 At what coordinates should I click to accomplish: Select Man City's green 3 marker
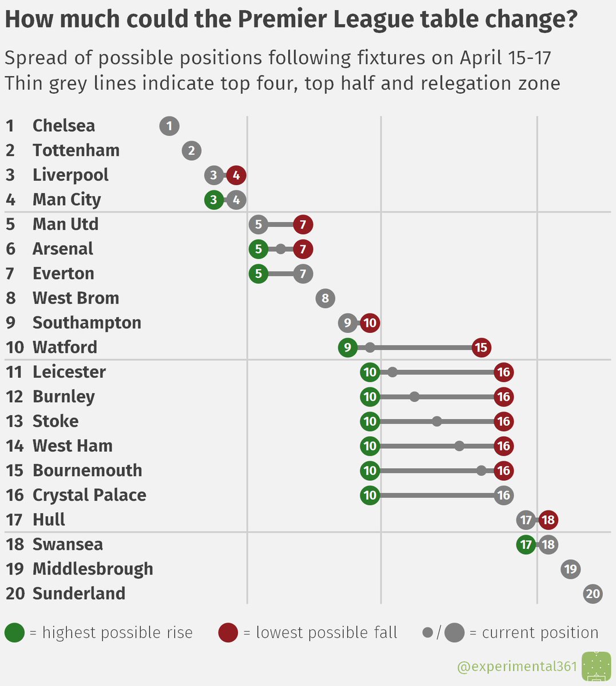214,200
